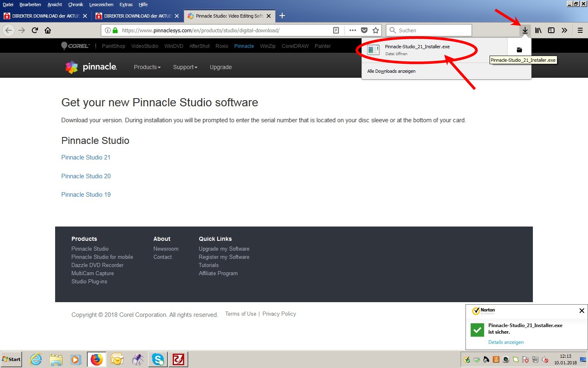This screenshot has width=588, height=368.
Task: Click Details anzeigen in Norton popup
Action: point(506,342)
